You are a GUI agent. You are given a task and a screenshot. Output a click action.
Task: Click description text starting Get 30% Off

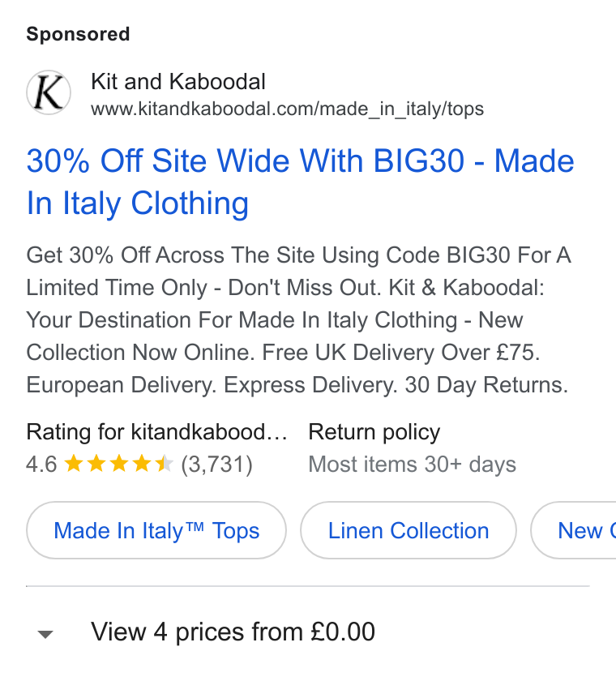298,319
